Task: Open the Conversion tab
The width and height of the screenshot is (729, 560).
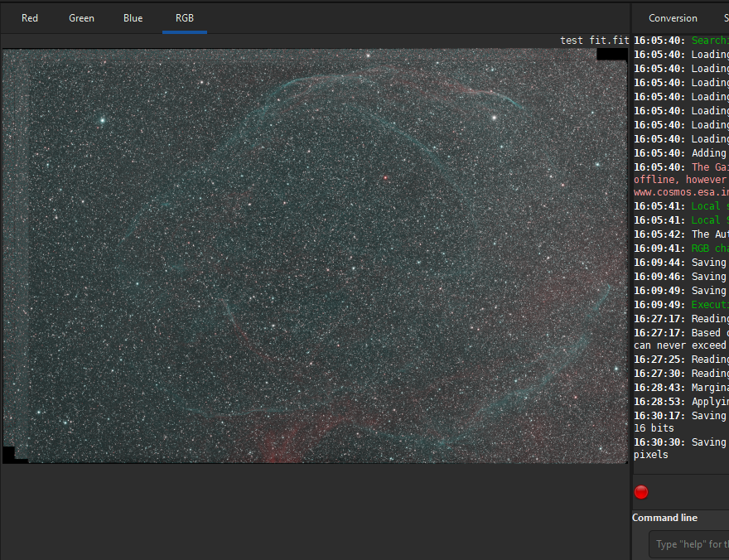Action: pyautogui.click(x=673, y=18)
